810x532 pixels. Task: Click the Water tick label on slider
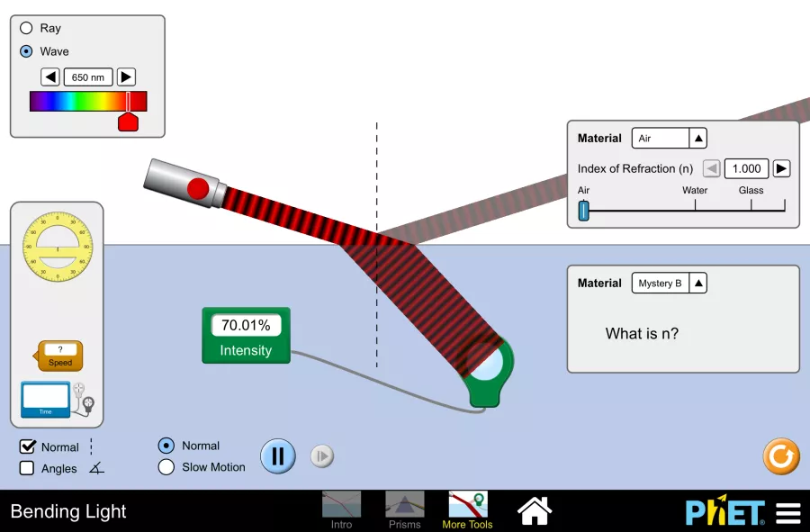pos(695,190)
